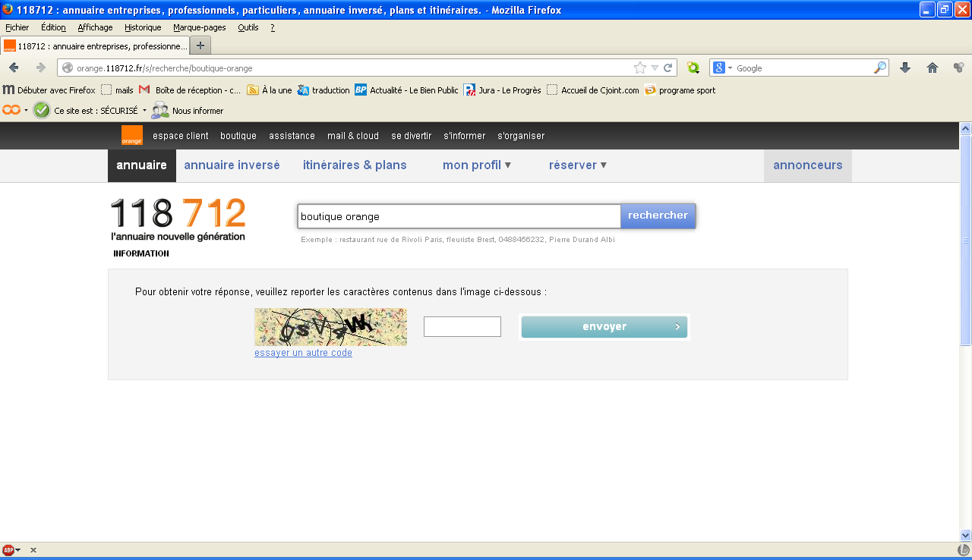The height and width of the screenshot is (560, 972).
Task: Click the Adblock Plus icon in the status bar
Action: click(x=8, y=550)
